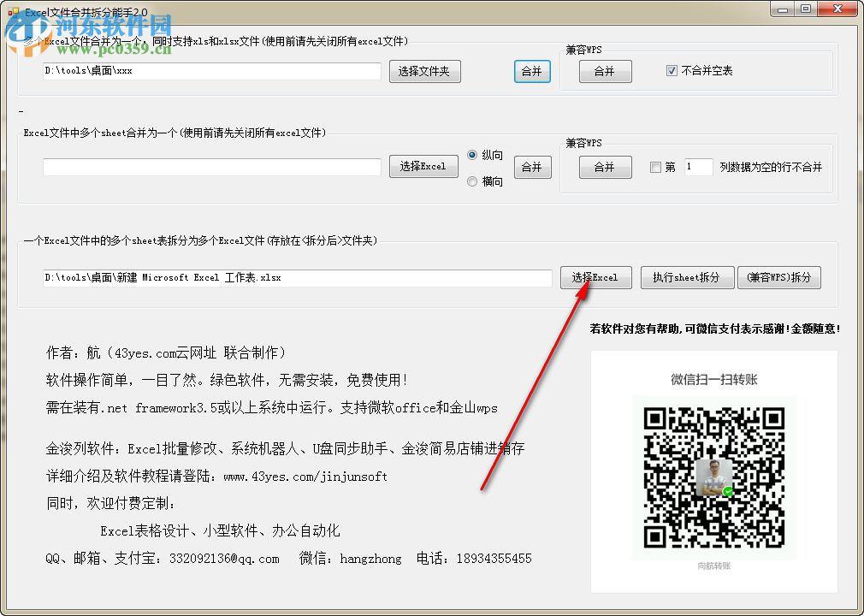864x616 pixels.
Task: Click the 执行sheet拆分 button
Action: point(687,278)
